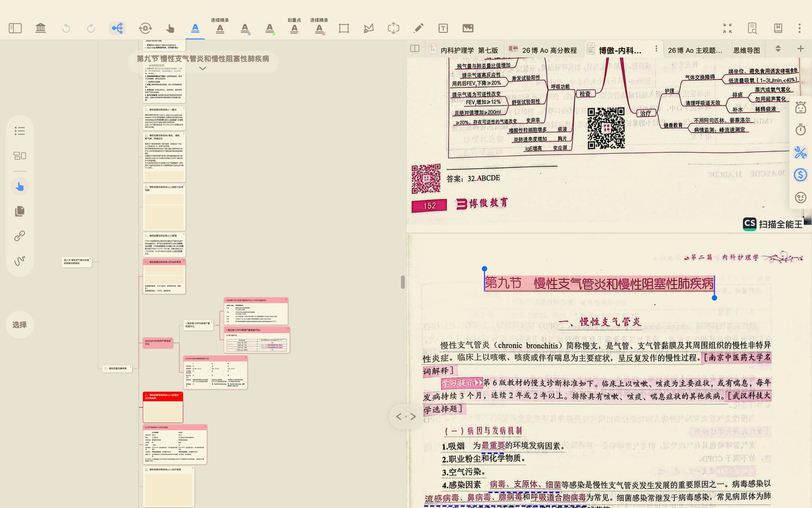Select the image insert tool
Viewport: 812px width, 508px height.
pyautogui.click(x=468, y=28)
